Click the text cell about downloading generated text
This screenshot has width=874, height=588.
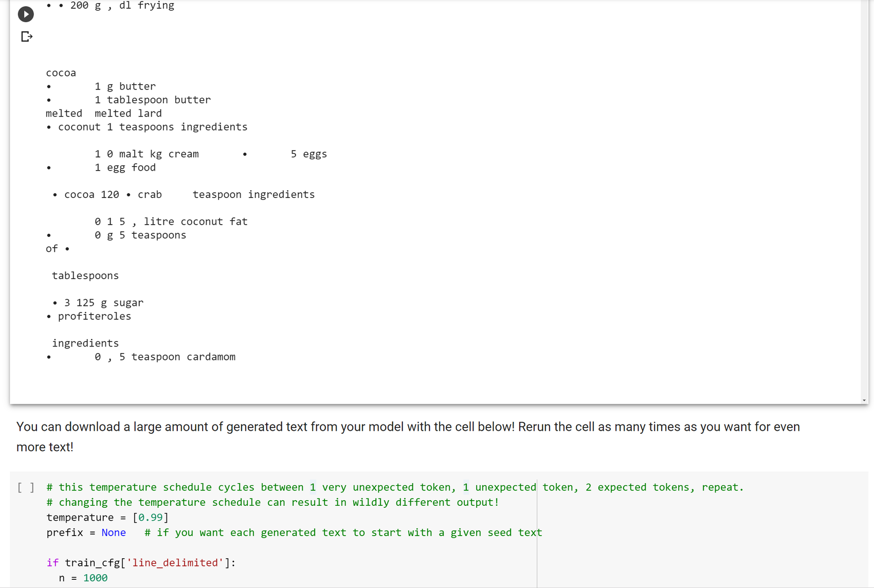click(x=408, y=436)
